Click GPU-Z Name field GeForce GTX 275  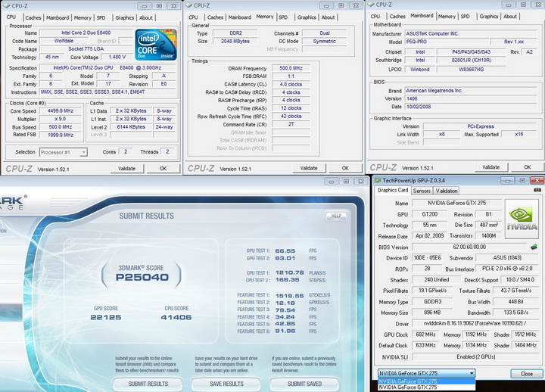tap(456, 203)
